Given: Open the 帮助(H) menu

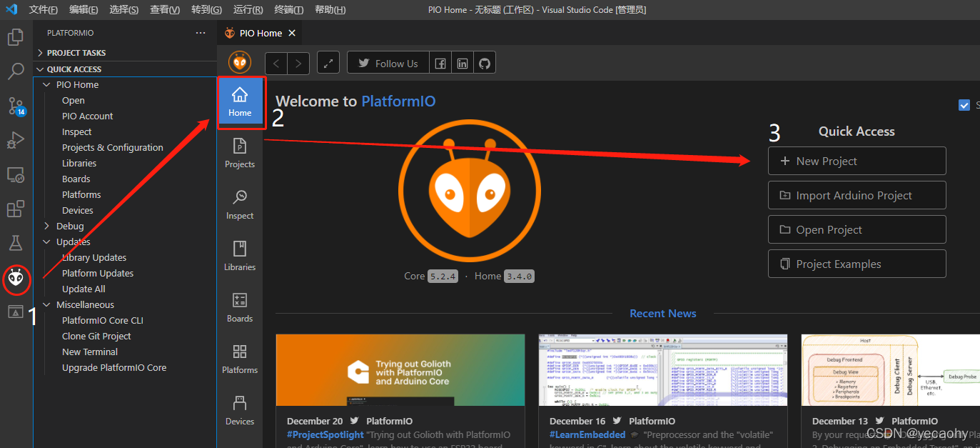Looking at the screenshot, I should pos(330,10).
